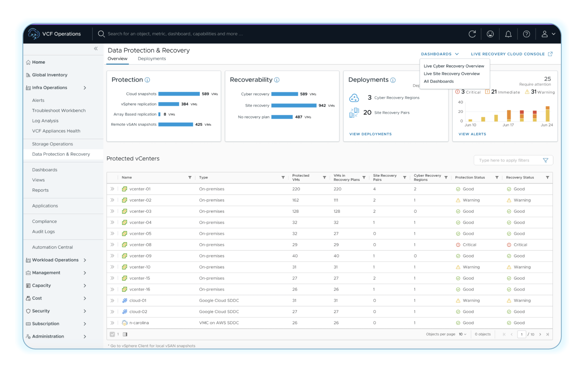Screen dimensions: 588x370
Task: Open Audit Logs in sidebar
Action: 43,232
